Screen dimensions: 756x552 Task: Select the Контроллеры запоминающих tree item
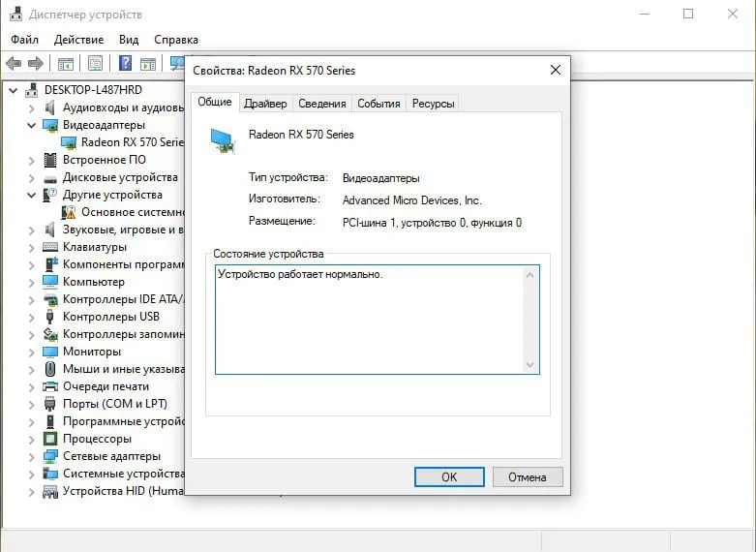[x=123, y=334]
